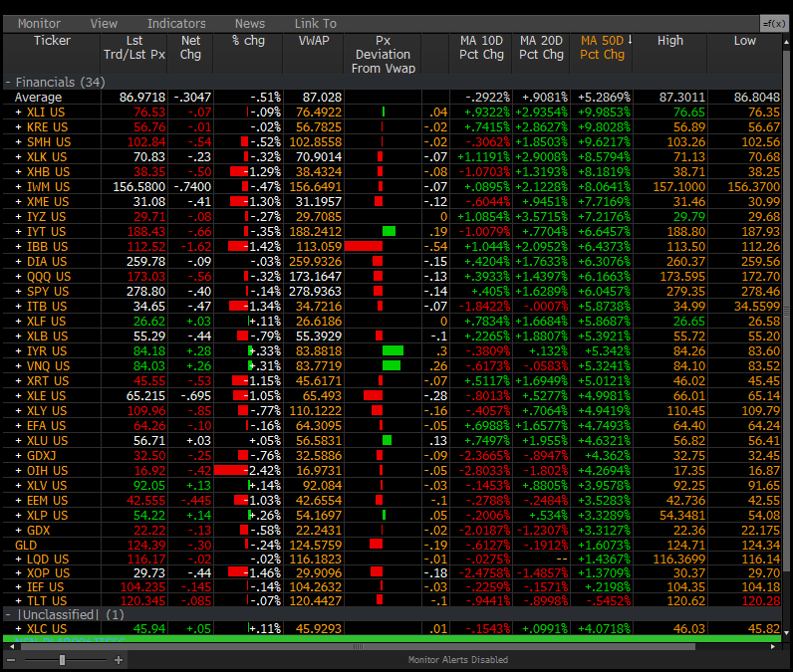793x672 pixels.
Task: Expand the SPY US row
Action: tap(18, 292)
